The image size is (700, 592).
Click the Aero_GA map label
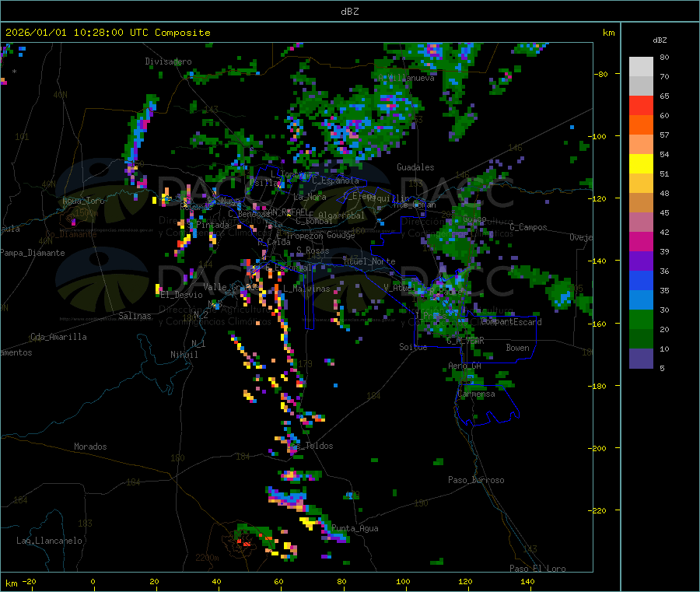465,366
